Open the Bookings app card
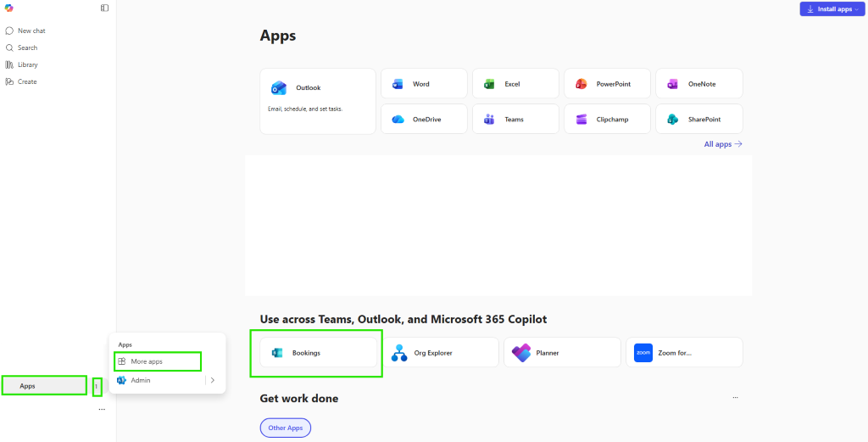 pyautogui.click(x=319, y=352)
